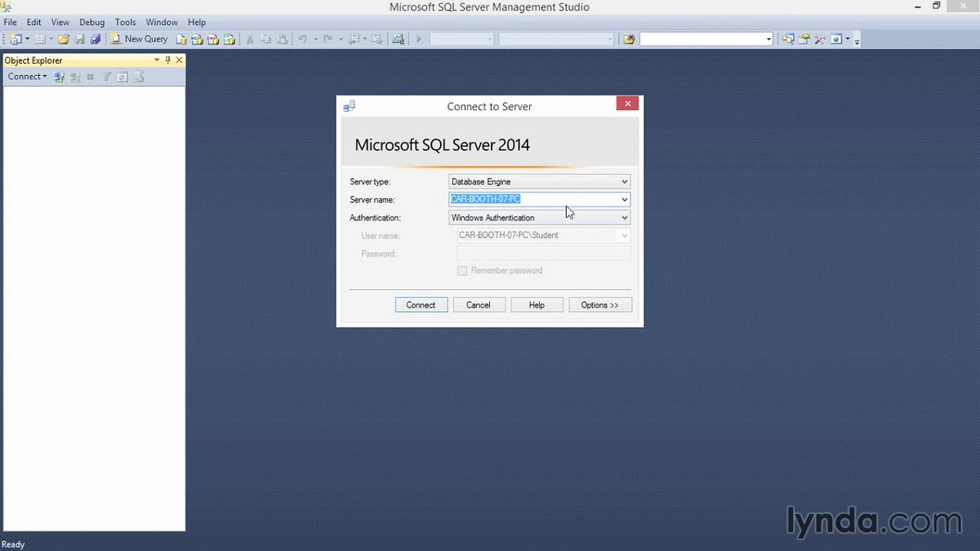Click the Web Browser toolbar icon
The image size is (980, 551).
[836, 38]
